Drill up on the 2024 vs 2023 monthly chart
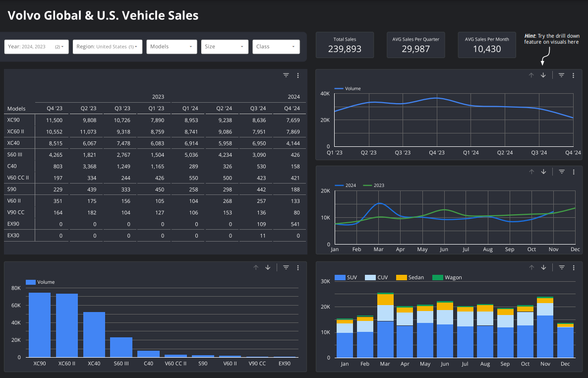Screen dimensions: 588x378 click(531, 172)
